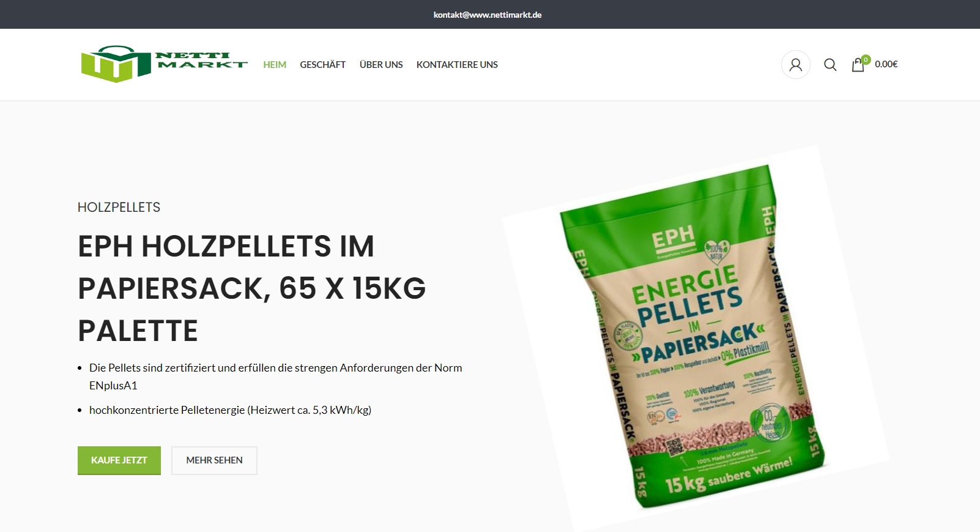Open the ÜBER UNS page
This screenshot has width=980, height=532.
pos(381,64)
